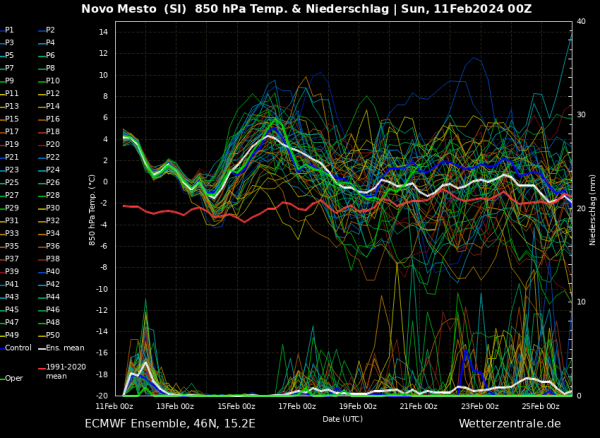The width and height of the screenshot is (600, 438).
Task: Pick the P49 legend entry
Action: (9, 335)
